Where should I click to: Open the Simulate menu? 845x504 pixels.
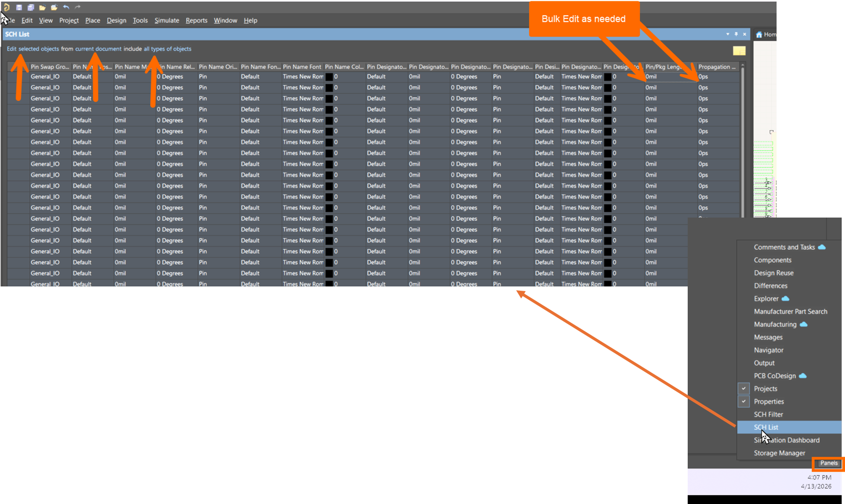[x=167, y=20]
